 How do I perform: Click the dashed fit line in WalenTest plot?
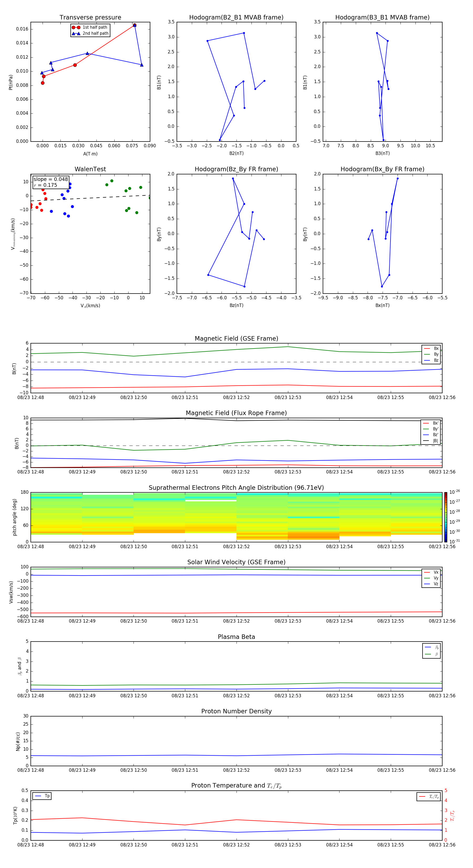(90, 198)
